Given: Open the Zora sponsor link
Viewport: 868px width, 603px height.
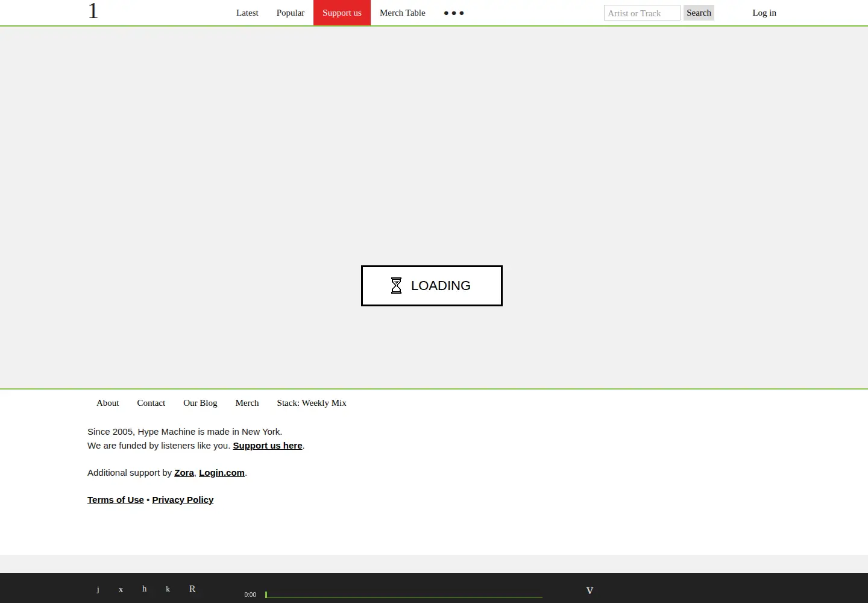Looking at the screenshot, I should [x=184, y=473].
